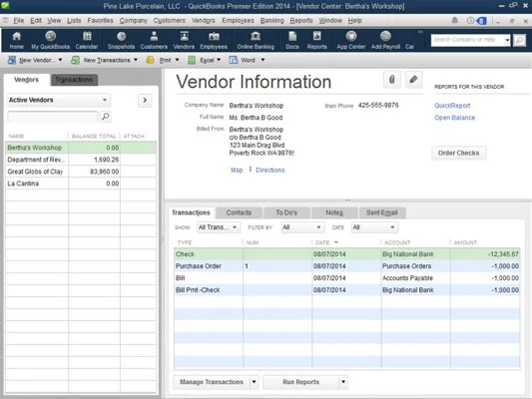Switch to the To Do's tab
The height and width of the screenshot is (399, 532).
286,212
